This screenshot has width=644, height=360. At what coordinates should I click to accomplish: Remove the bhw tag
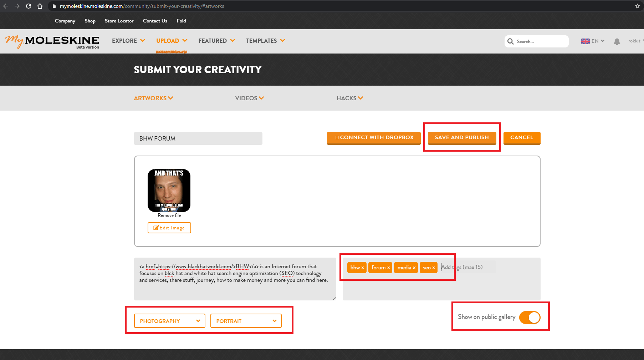pos(363,268)
